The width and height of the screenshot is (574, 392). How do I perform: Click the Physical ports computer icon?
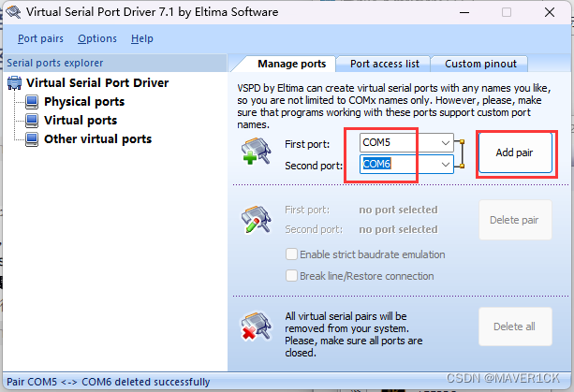(x=32, y=102)
